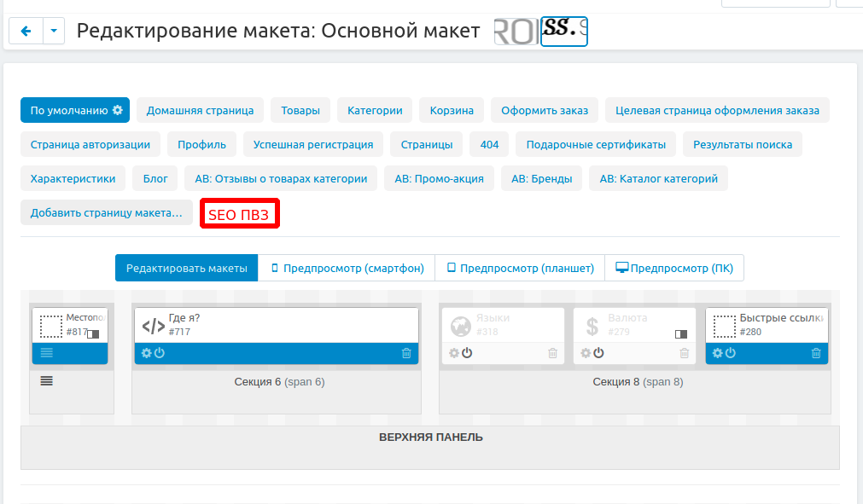Open gear settings of Языки block
Screen dimensions: 863x504
pos(454,353)
